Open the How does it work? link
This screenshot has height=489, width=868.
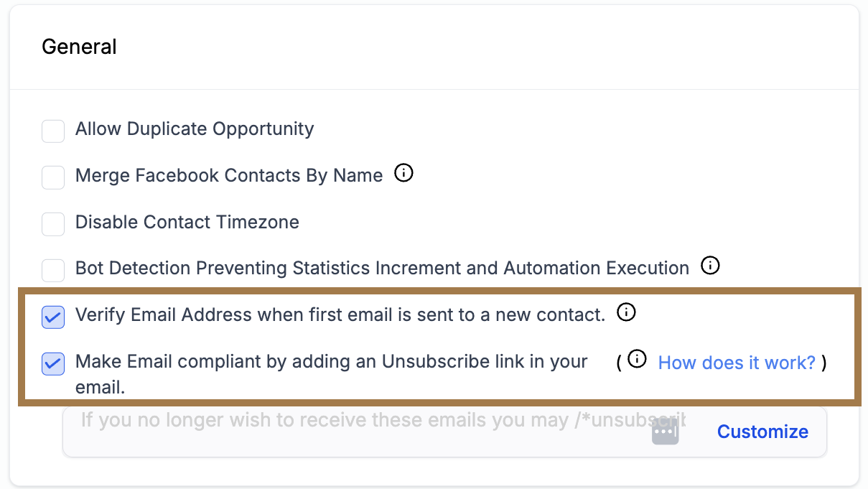(x=737, y=363)
